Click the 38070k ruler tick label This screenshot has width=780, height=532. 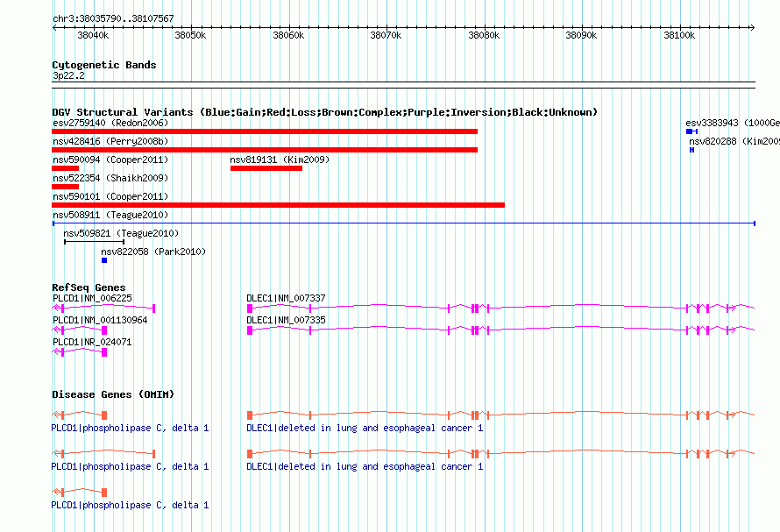click(386, 35)
